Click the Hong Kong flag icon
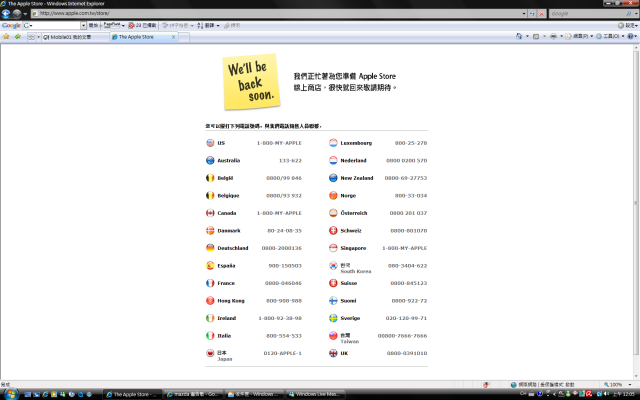This screenshot has width=640, height=400. pyautogui.click(x=210, y=300)
